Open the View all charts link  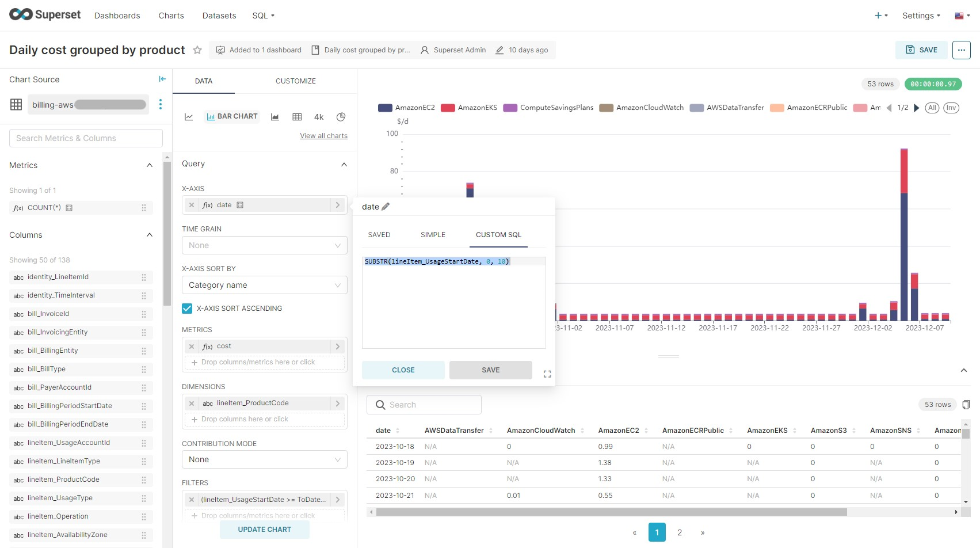coord(323,136)
